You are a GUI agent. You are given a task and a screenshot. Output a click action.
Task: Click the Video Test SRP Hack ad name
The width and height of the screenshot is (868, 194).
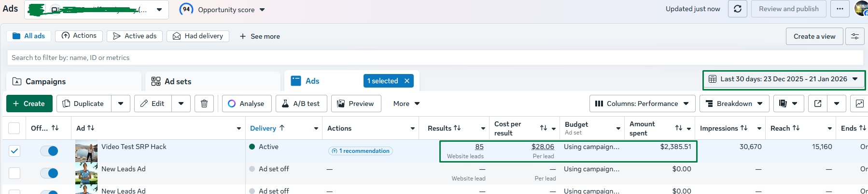click(134, 147)
